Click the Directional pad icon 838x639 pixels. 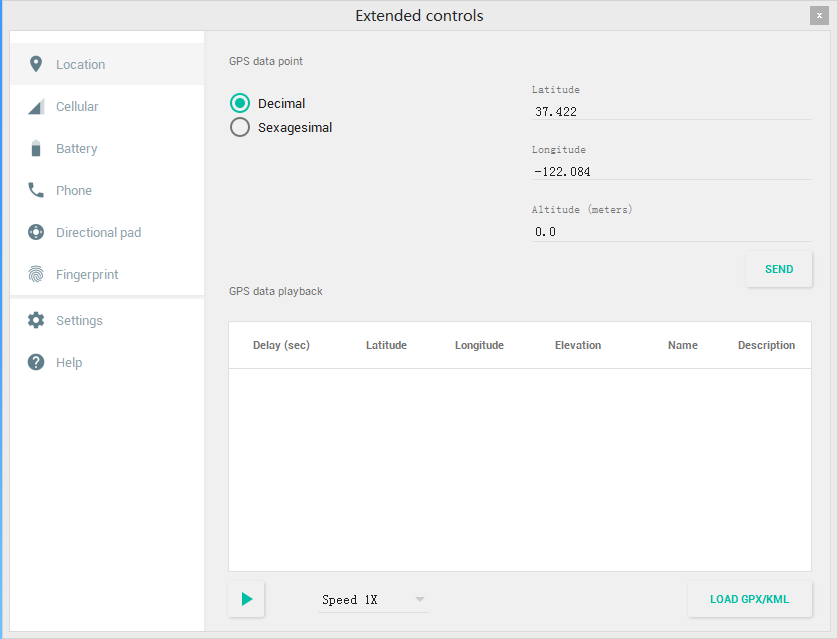pyautogui.click(x=36, y=232)
